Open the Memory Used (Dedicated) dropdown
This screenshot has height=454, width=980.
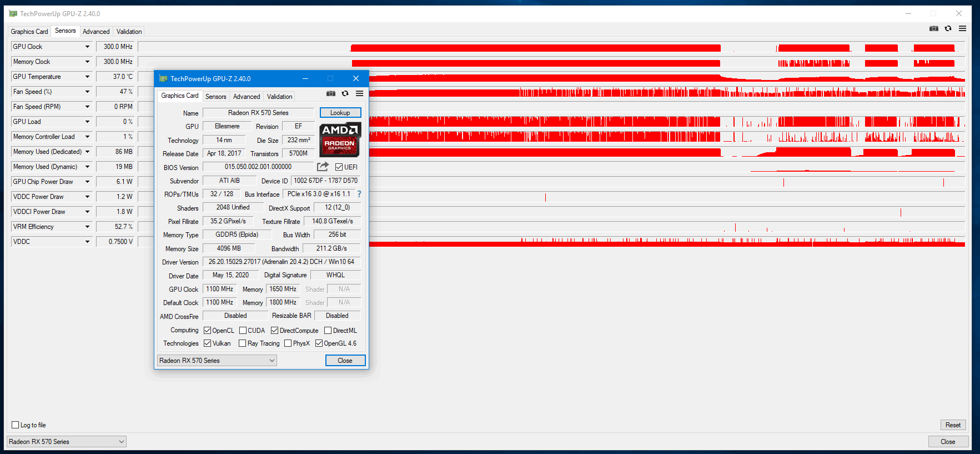[x=87, y=152]
